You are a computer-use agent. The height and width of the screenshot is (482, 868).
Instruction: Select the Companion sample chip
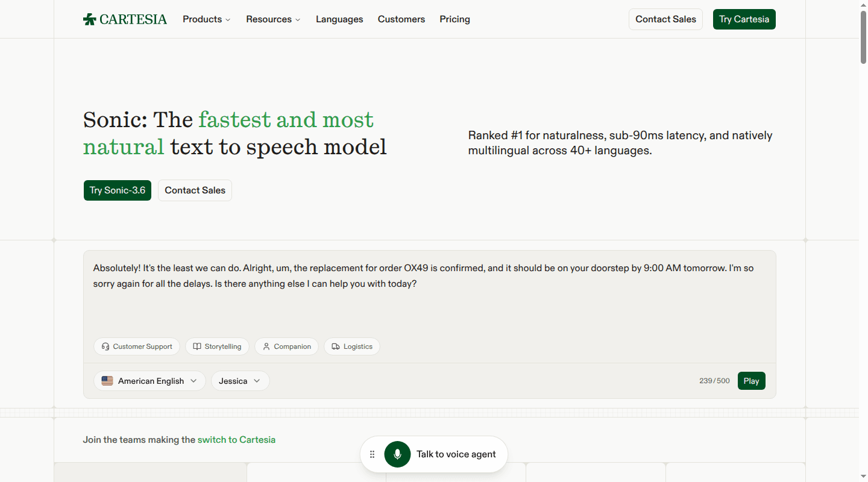[287, 346]
